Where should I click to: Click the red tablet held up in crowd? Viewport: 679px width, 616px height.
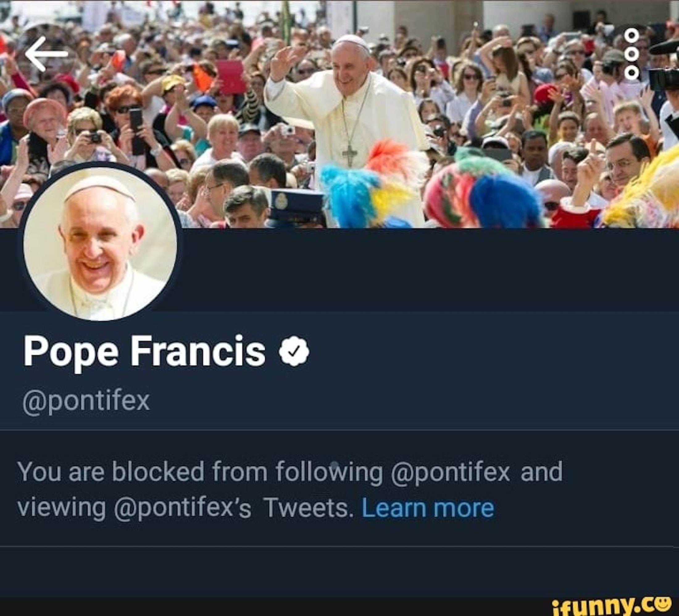pos(231,77)
